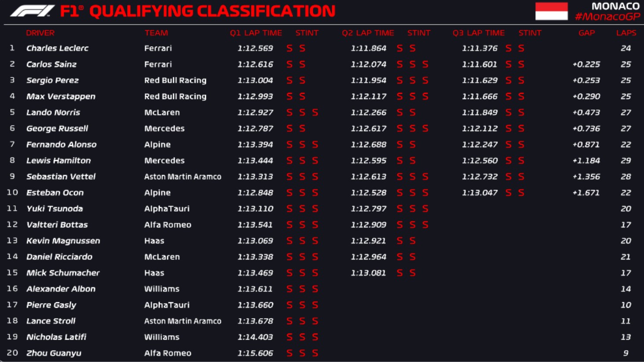This screenshot has width=644, height=362.
Task: Click the MONACO title text
Action: [615, 6]
